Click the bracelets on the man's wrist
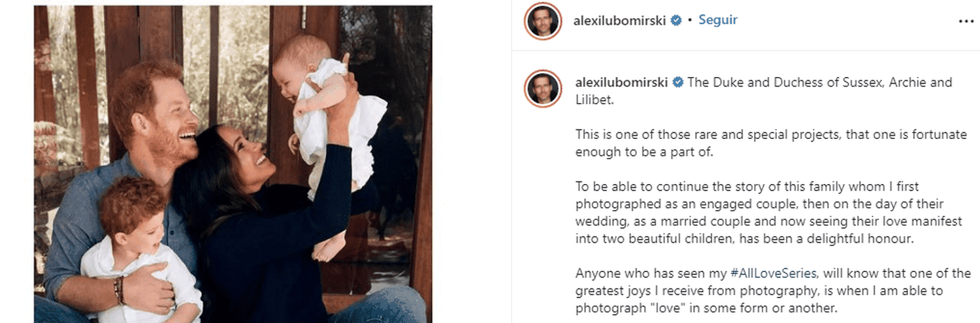 click(120, 290)
